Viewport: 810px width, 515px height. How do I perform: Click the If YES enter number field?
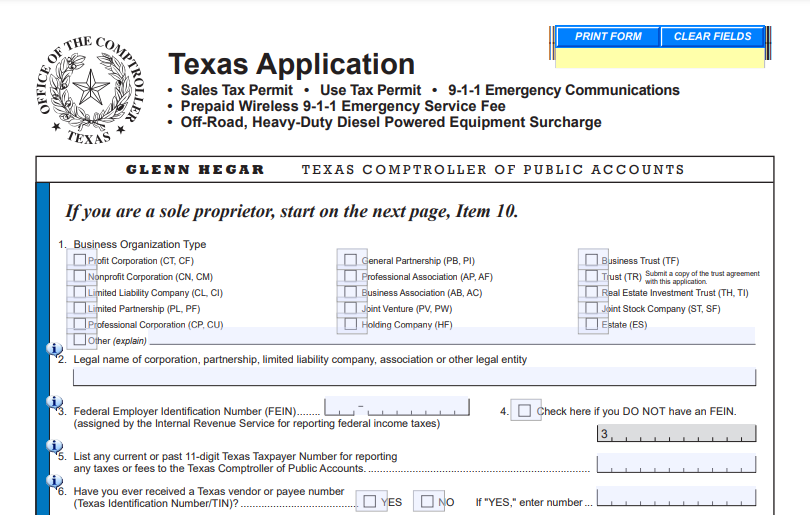(x=676, y=496)
